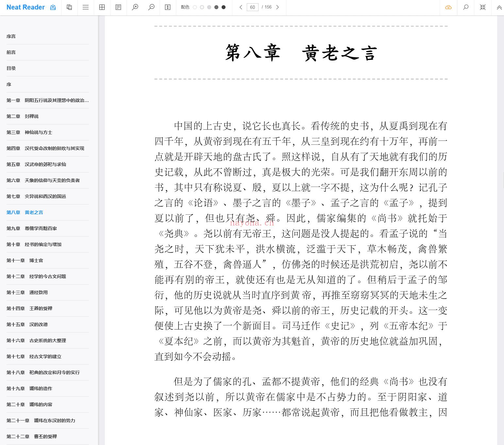Click the page number input field
Screen dimensions: 504x445
click(x=253, y=7)
